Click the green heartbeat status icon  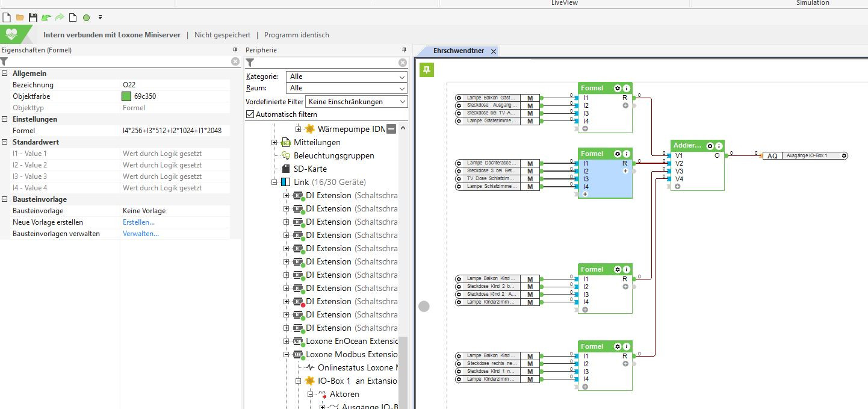click(x=11, y=35)
